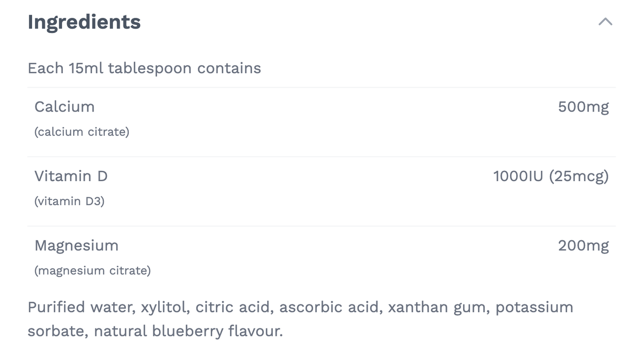Select the 200mg magnesium dosage
The width and height of the screenshot is (644, 352).
click(x=584, y=245)
